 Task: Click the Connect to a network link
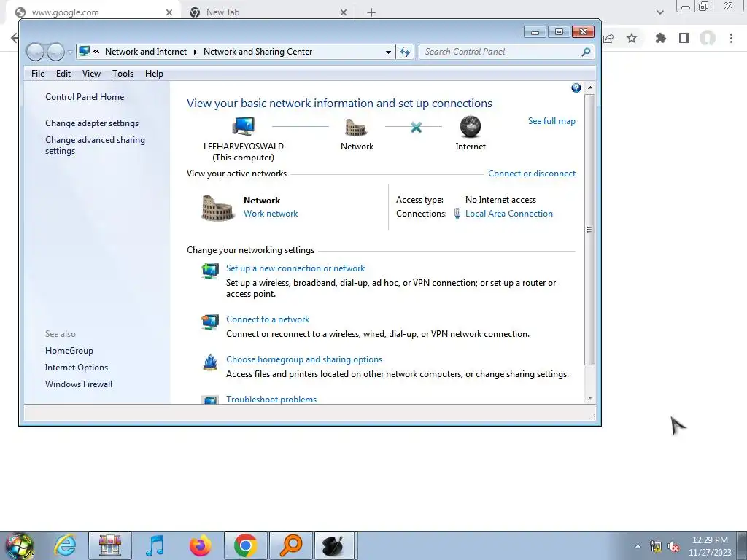[268, 319]
